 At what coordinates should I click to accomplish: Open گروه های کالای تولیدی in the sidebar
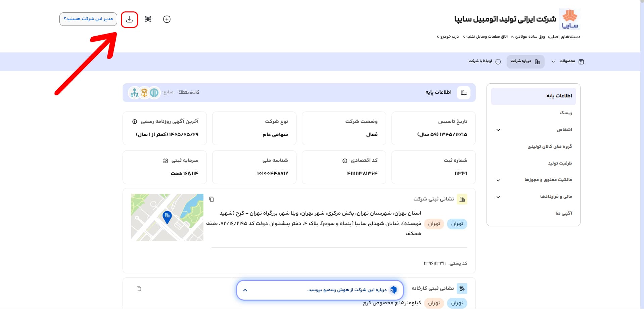coord(550,146)
